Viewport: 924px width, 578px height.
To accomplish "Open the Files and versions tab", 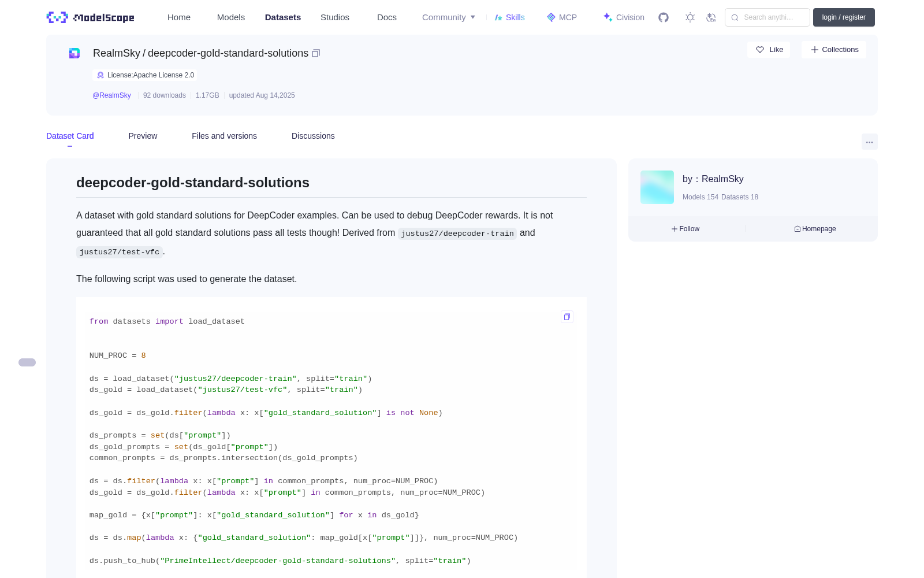I will click(224, 136).
